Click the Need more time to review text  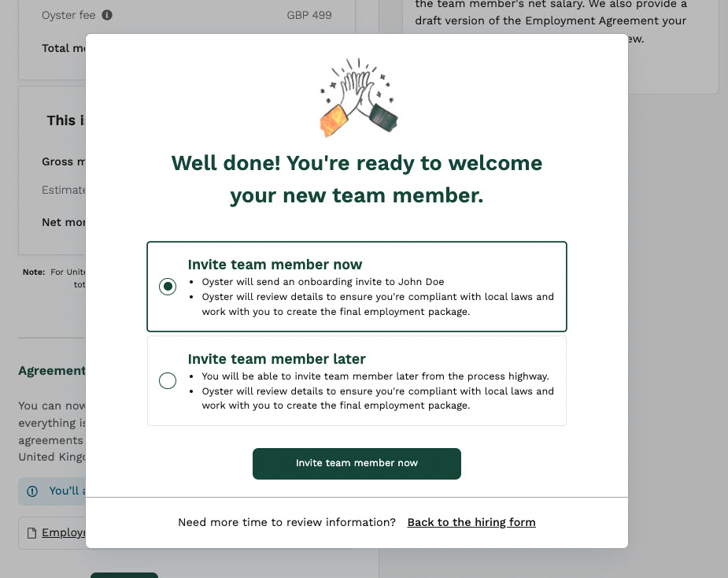(286, 522)
